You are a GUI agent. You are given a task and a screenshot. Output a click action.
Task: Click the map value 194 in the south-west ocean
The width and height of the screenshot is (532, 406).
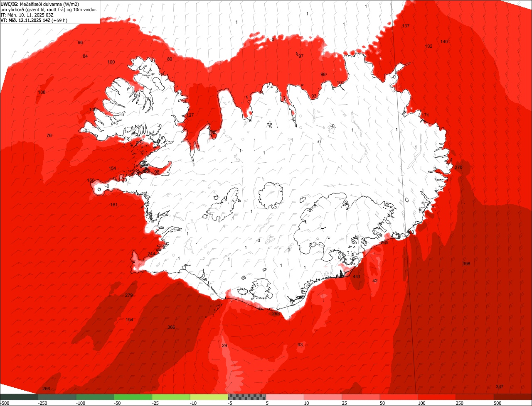tap(130, 320)
